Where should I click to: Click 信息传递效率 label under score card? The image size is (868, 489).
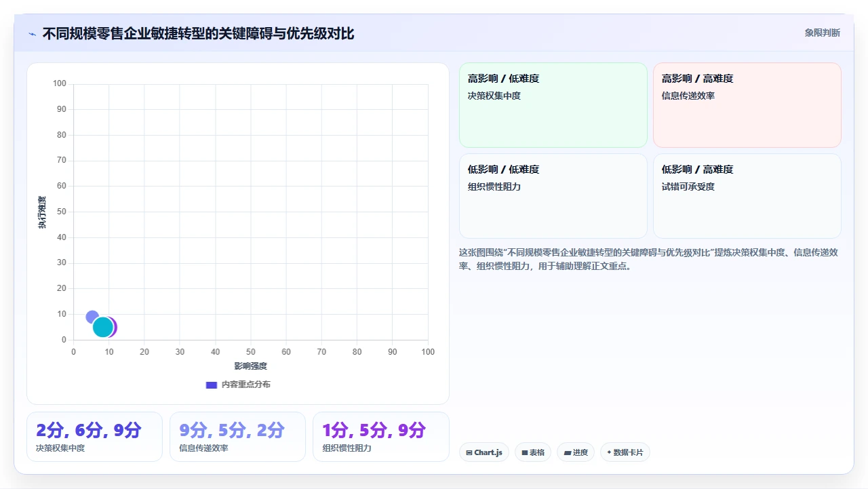[203, 448]
